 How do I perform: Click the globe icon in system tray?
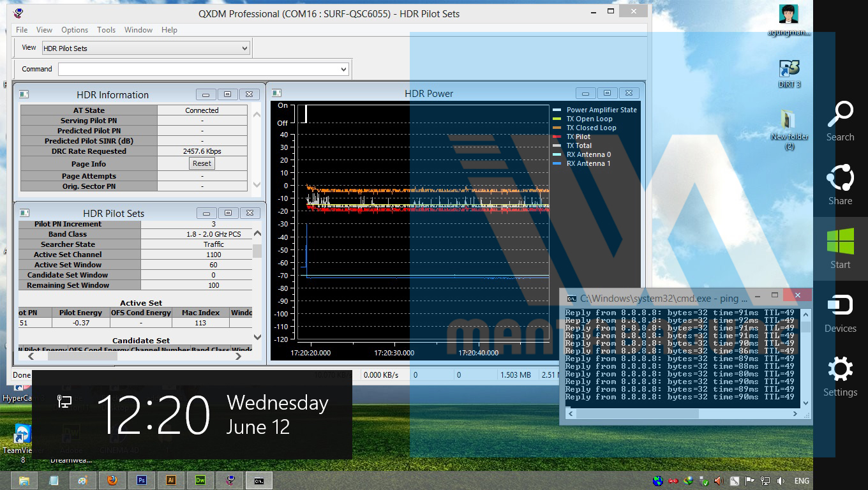click(658, 481)
